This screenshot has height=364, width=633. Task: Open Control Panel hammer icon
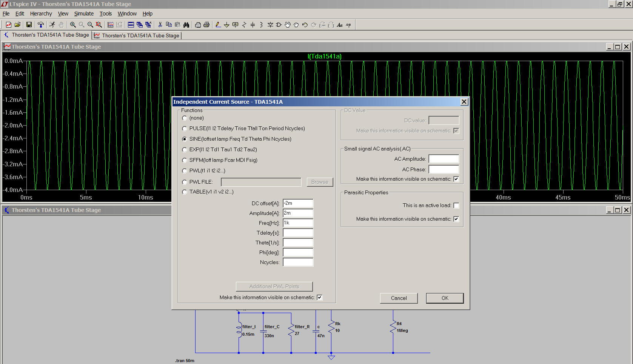pos(40,25)
